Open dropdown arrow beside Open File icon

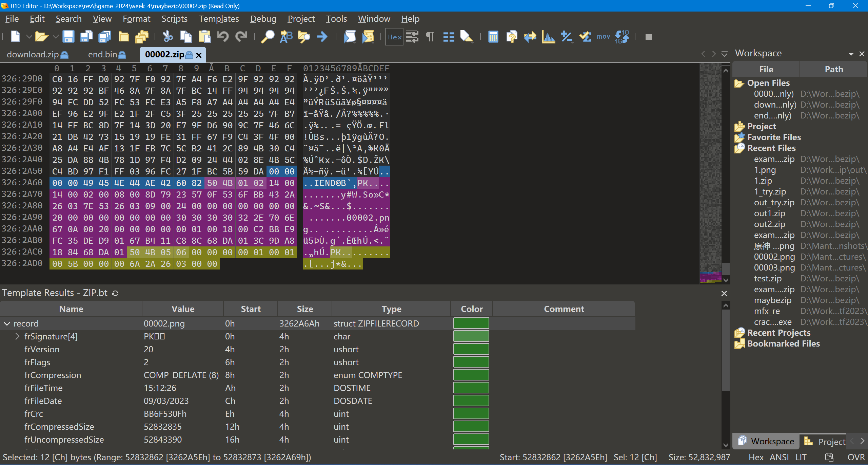[56, 37]
